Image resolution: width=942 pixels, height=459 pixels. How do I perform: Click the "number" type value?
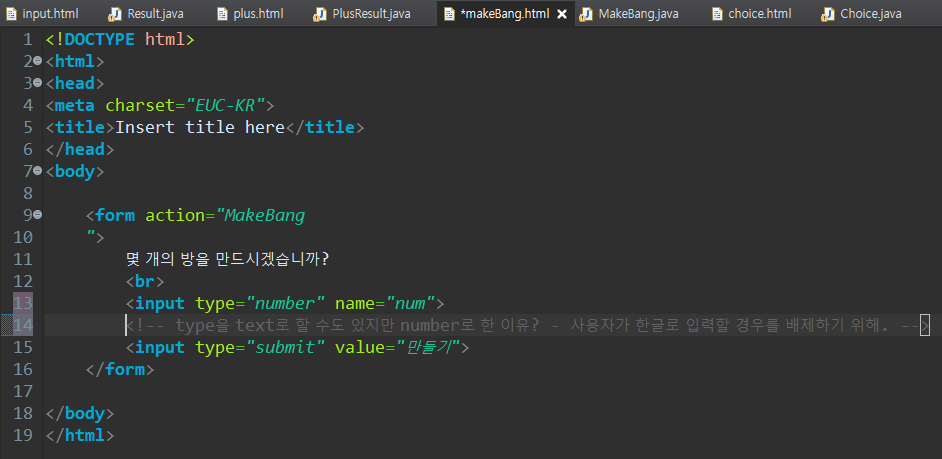(x=285, y=303)
